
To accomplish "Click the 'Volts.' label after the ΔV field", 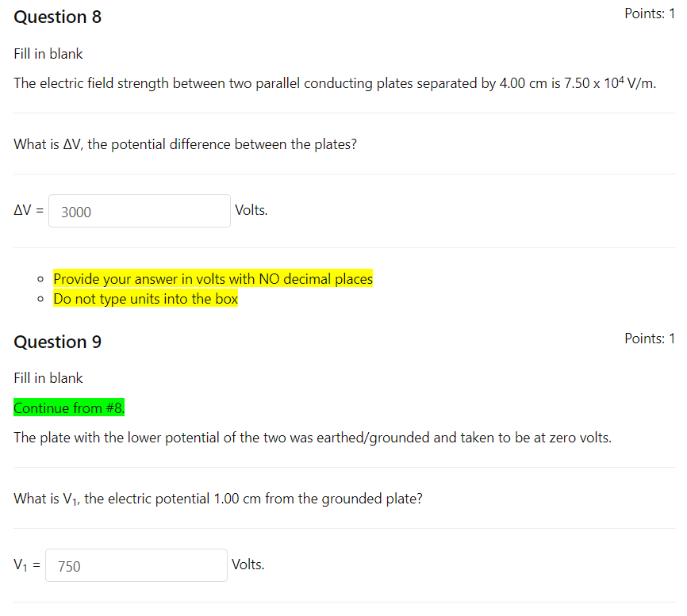I will [x=251, y=209].
